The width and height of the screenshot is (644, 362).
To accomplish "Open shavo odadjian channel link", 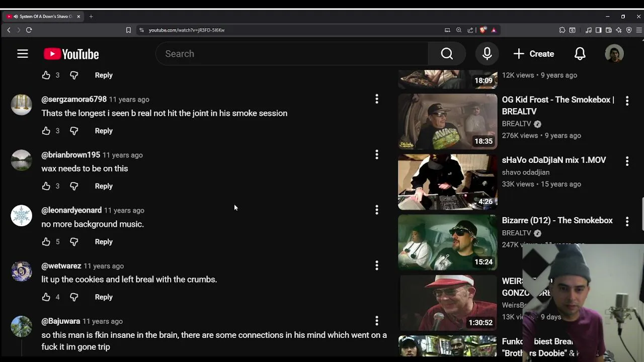I will click(x=526, y=172).
